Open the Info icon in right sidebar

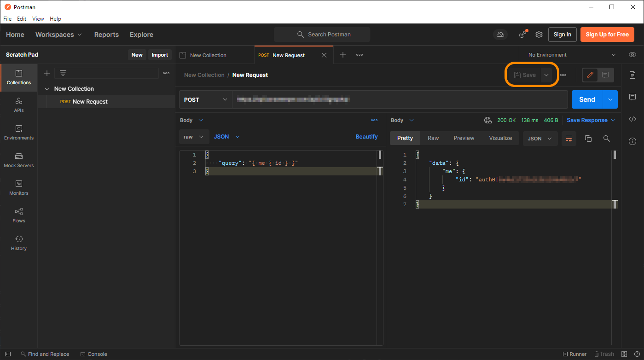(632, 141)
